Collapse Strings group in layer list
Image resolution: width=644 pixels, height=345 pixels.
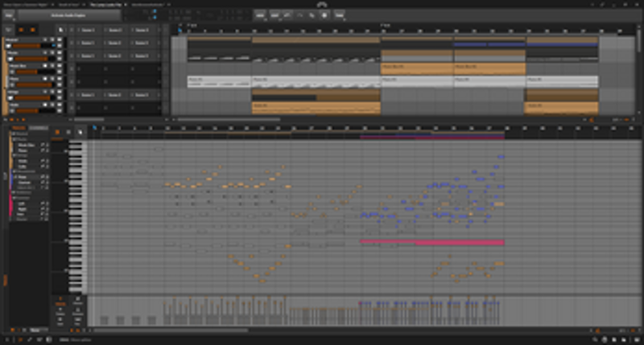pyautogui.click(x=14, y=155)
